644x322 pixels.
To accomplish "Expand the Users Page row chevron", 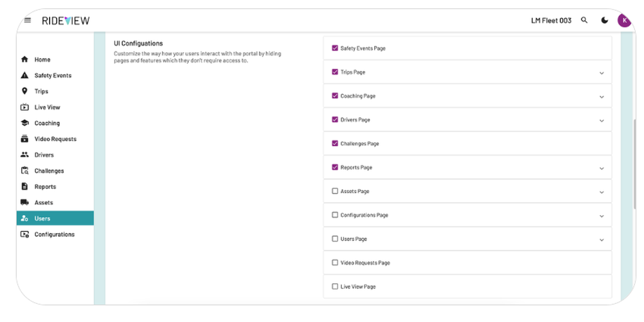I will [601, 240].
